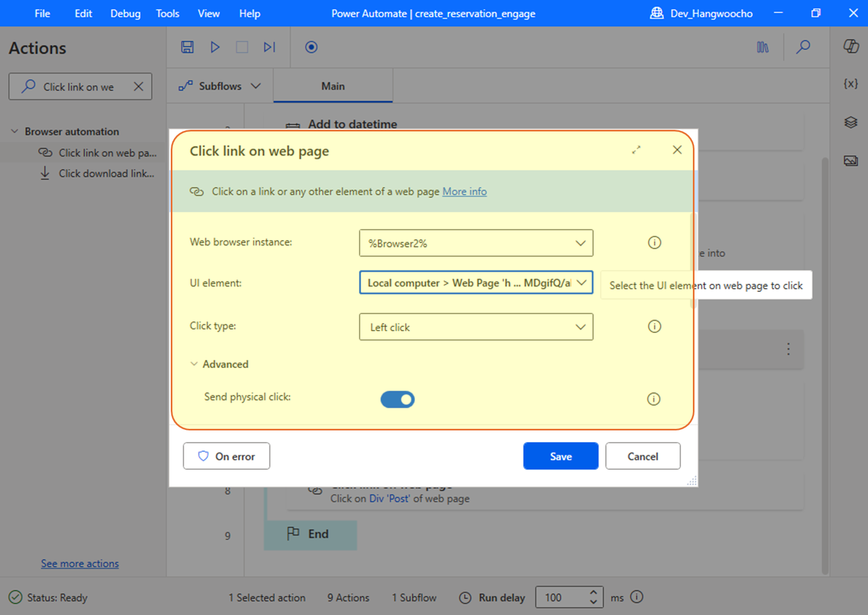Select the End action in the flow
This screenshot has width=868, height=615.
click(310, 534)
